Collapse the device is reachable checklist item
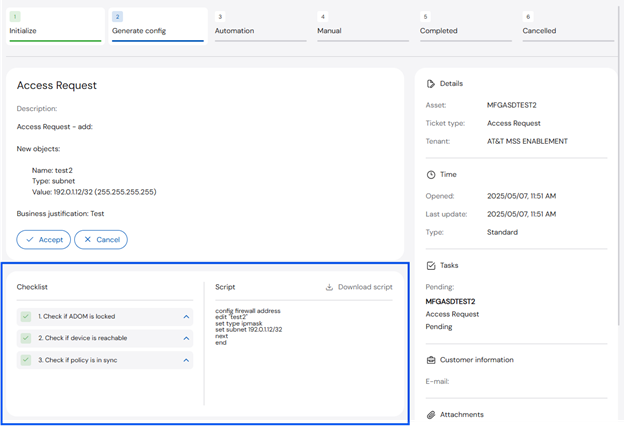This screenshot has width=624, height=426. [x=186, y=338]
